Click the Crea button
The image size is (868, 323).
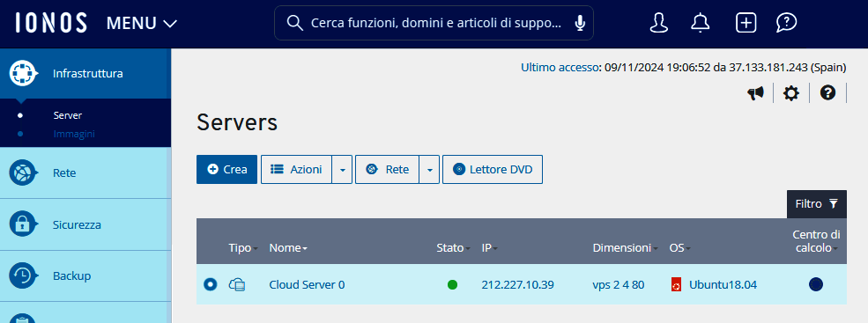click(x=227, y=169)
